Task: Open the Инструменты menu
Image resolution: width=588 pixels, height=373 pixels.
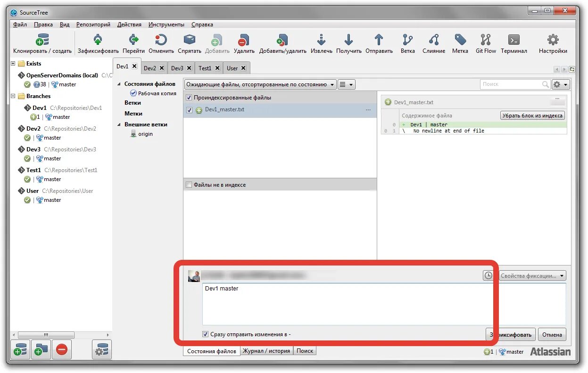Action: (166, 25)
